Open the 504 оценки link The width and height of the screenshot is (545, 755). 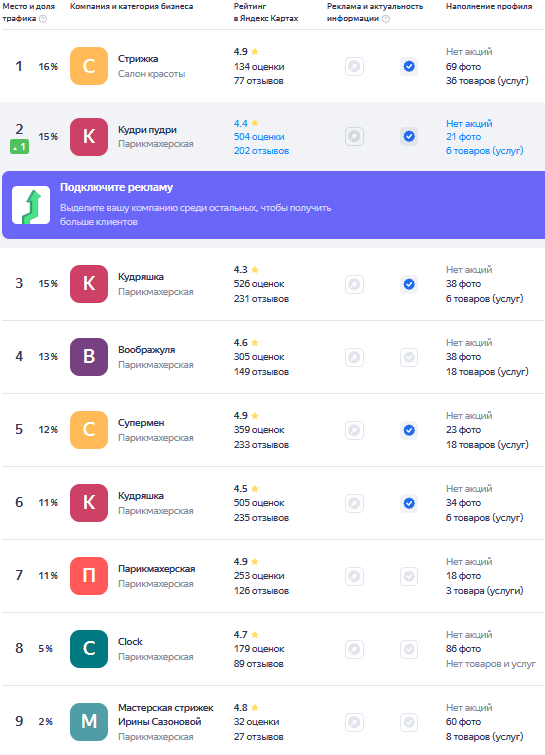click(259, 137)
